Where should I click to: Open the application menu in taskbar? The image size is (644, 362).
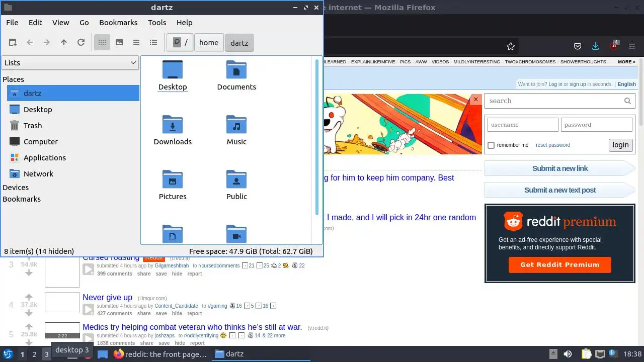(x=8, y=354)
